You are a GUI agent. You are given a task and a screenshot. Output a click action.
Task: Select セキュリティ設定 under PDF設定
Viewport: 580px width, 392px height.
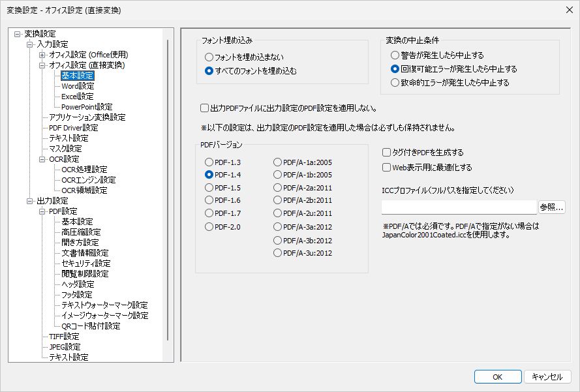coord(85,264)
